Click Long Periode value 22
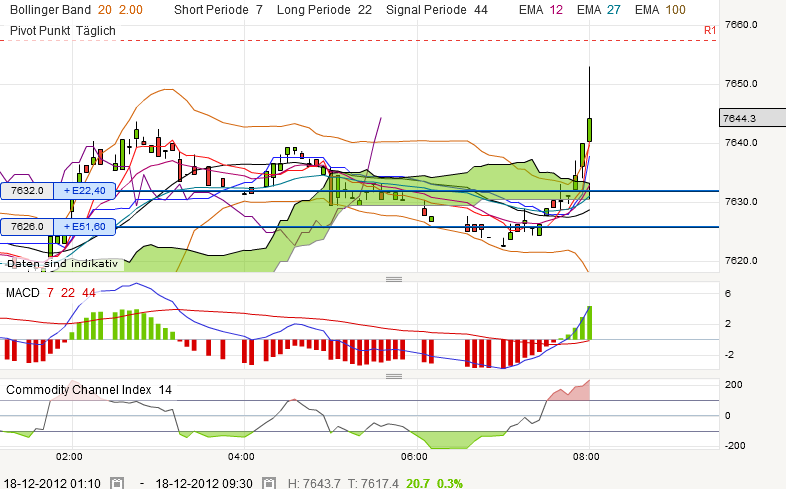786x489 pixels. pyautogui.click(x=365, y=10)
